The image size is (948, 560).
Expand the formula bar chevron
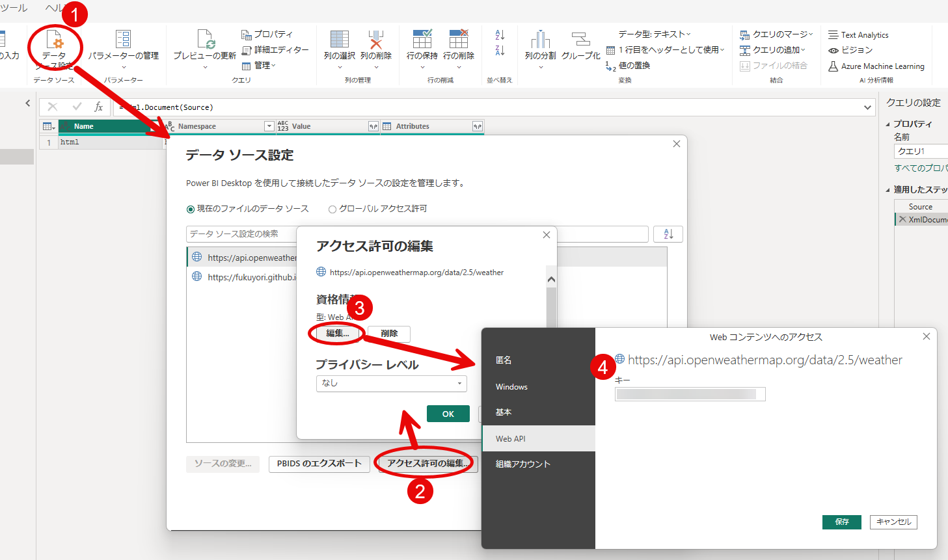[868, 107]
